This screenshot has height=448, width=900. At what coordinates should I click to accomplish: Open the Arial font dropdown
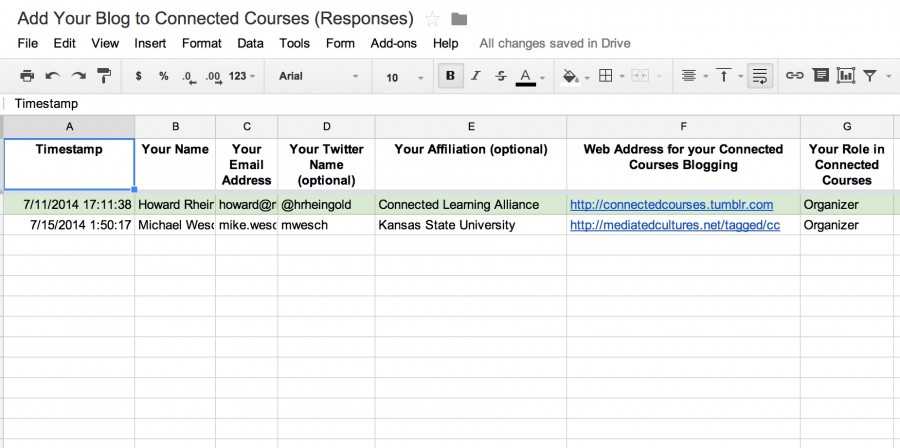pyautogui.click(x=318, y=77)
